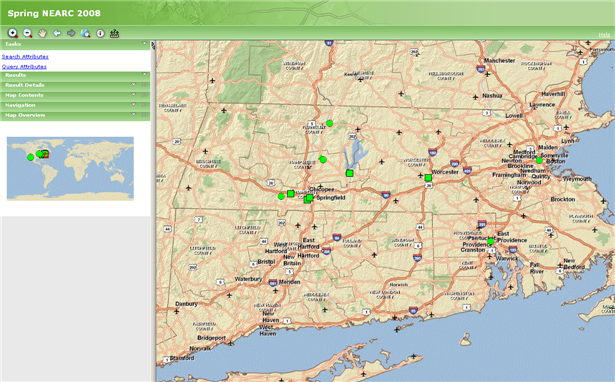
Task: Select the Zoom In tool
Action: pyautogui.click(x=13, y=33)
